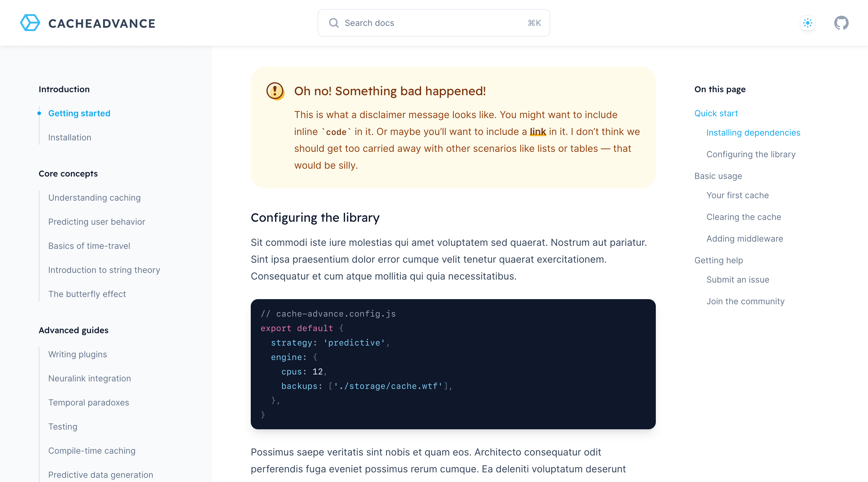Open The butterfly effect article
This screenshot has height=482, width=868.
[x=87, y=294]
